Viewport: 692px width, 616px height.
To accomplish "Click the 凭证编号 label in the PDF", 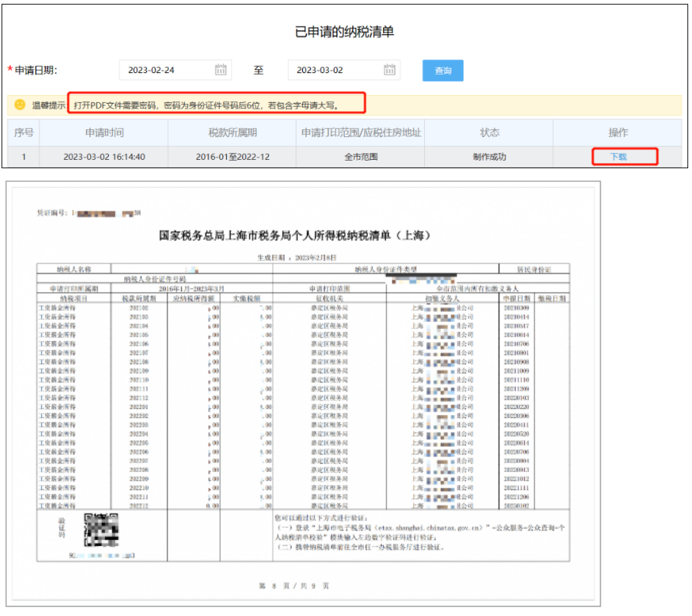I will 51,212.
